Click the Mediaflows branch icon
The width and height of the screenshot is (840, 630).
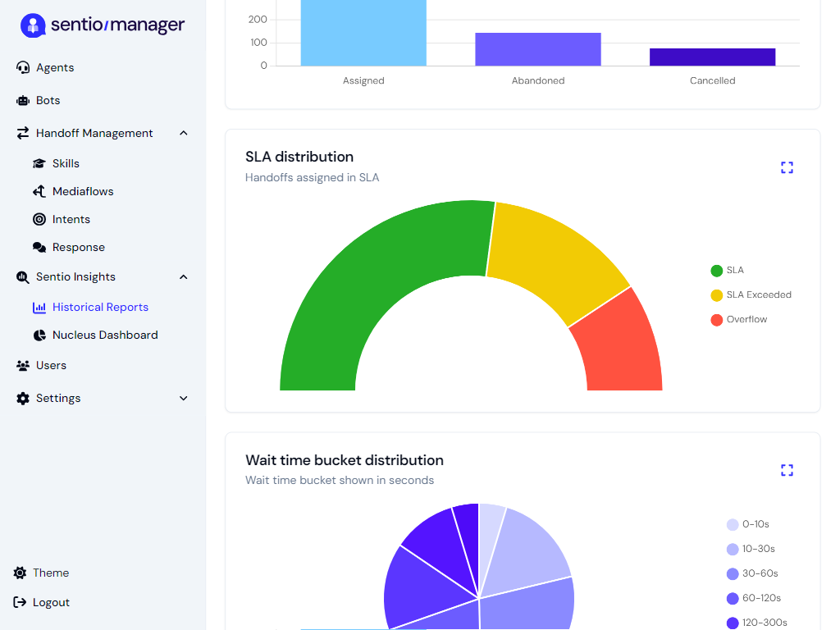tap(39, 191)
